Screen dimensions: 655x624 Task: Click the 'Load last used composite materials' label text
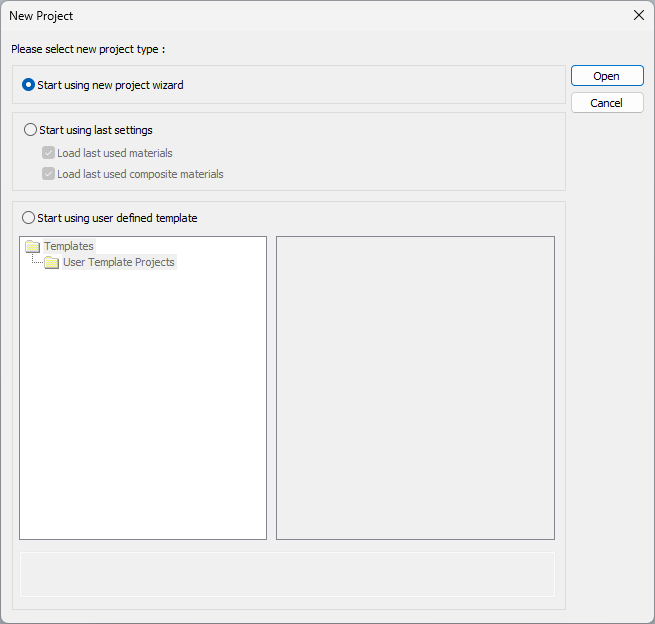click(x=140, y=174)
